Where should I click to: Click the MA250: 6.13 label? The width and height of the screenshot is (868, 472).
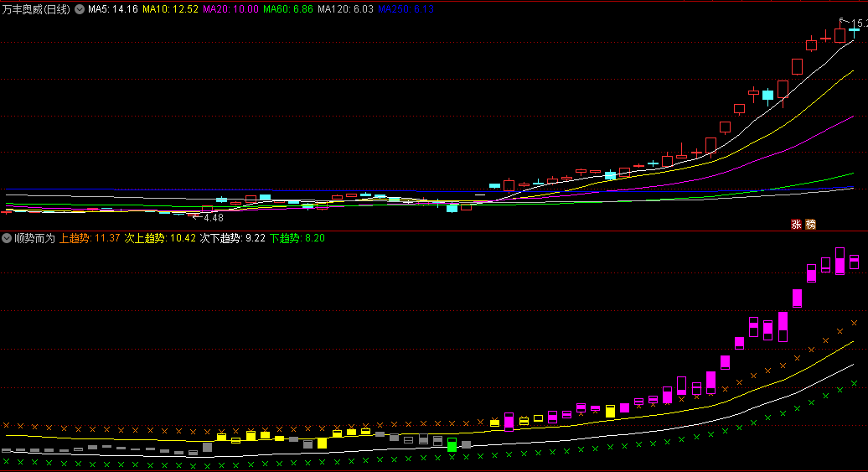406,9
